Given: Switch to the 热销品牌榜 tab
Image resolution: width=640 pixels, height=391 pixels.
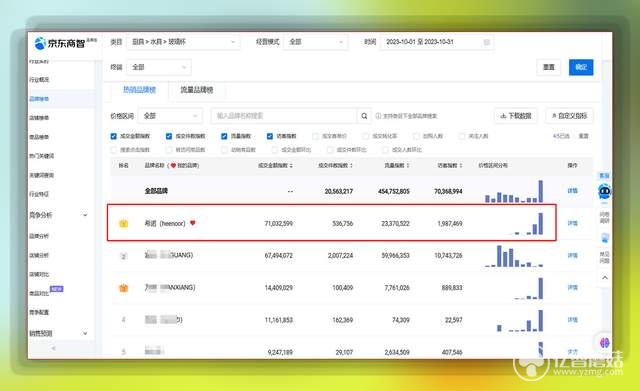Looking at the screenshot, I should click(x=140, y=90).
